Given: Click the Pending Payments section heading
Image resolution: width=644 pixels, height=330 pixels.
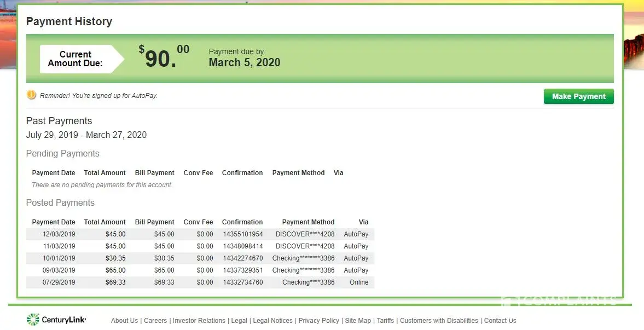Looking at the screenshot, I should [62, 153].
